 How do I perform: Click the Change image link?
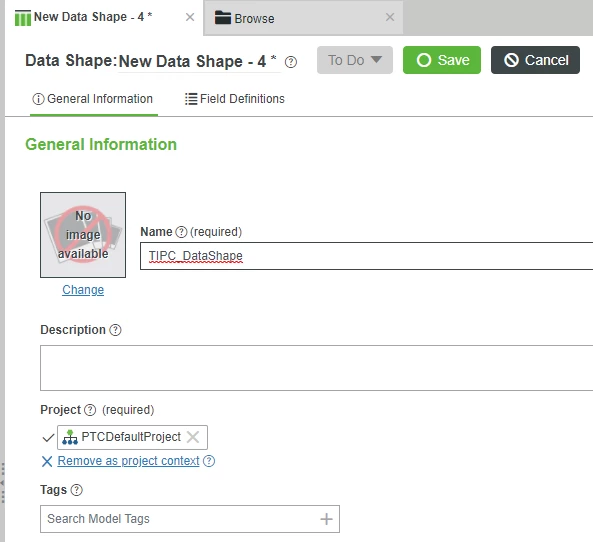click(83, 290)
